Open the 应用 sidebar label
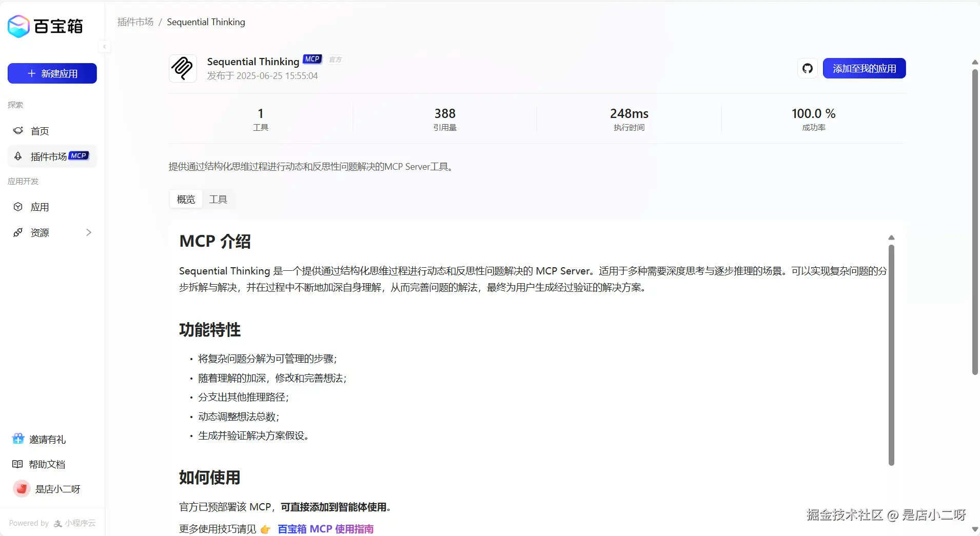Image resolution: width=980 pixels, height=536 pixels. (x=40, y=207)
